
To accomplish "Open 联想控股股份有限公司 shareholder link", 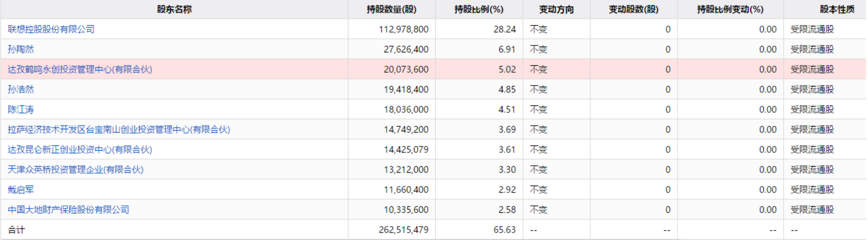I will [x=51, y=29].
